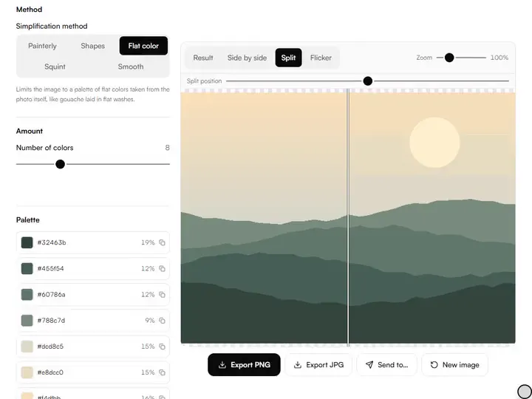Click the #60786a color swatch
Image resolution: width=532 pixels, height=399 pixels.
pos(27,295)
